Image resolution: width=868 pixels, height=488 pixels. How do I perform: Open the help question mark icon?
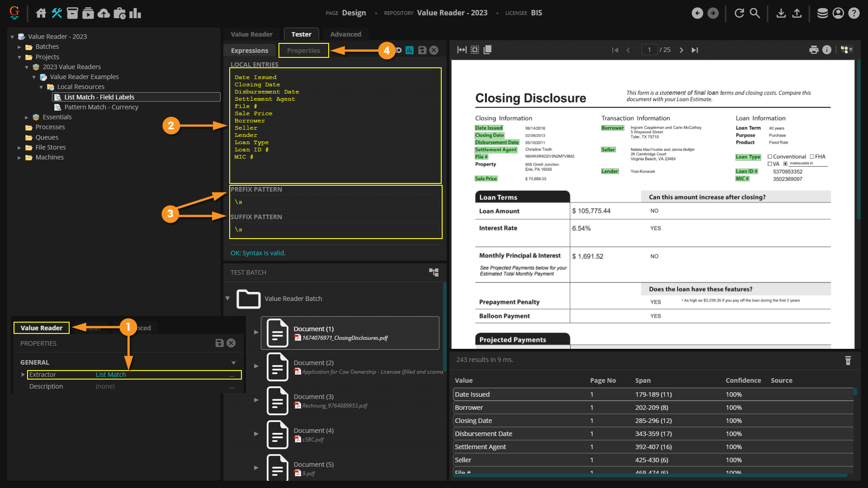click(x=854, y=13)
